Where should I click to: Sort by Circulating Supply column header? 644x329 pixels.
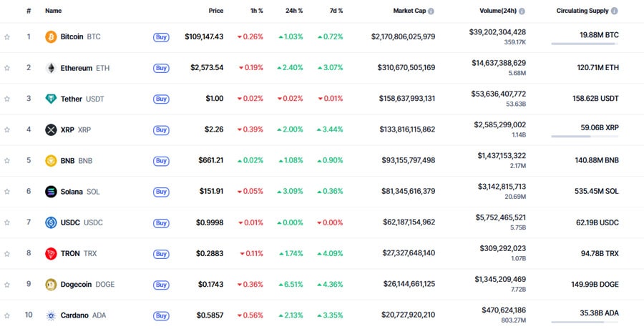coord(582,11)
